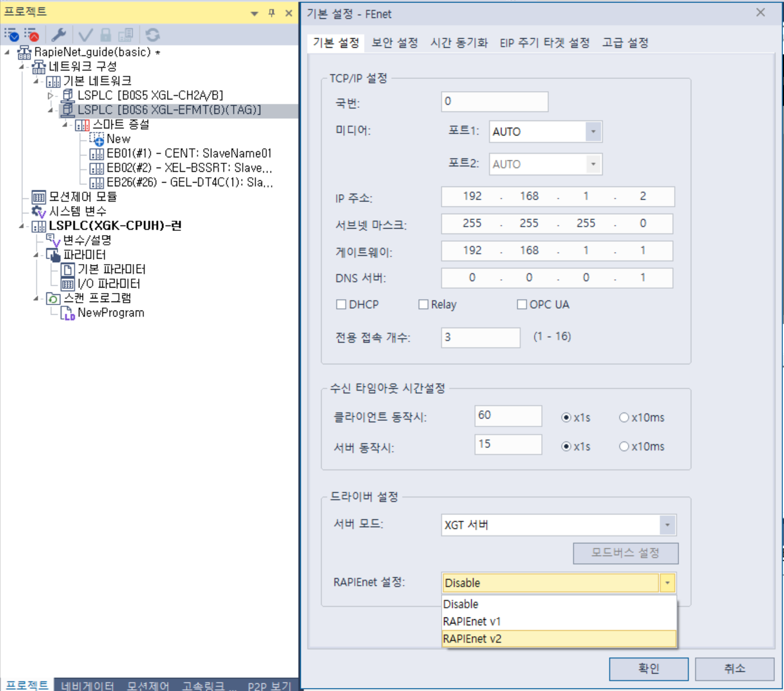Click the 국번 input field
784x691 pixels.
[494, 101]
